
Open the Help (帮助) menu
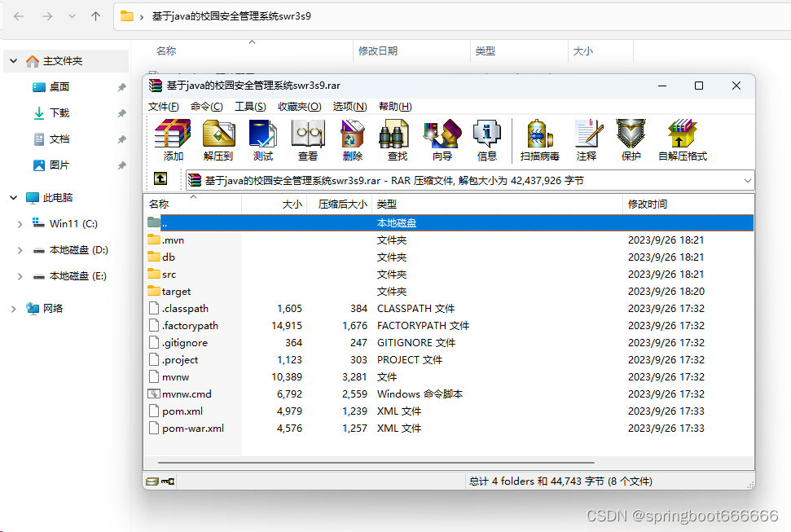(x=395, y=107)
